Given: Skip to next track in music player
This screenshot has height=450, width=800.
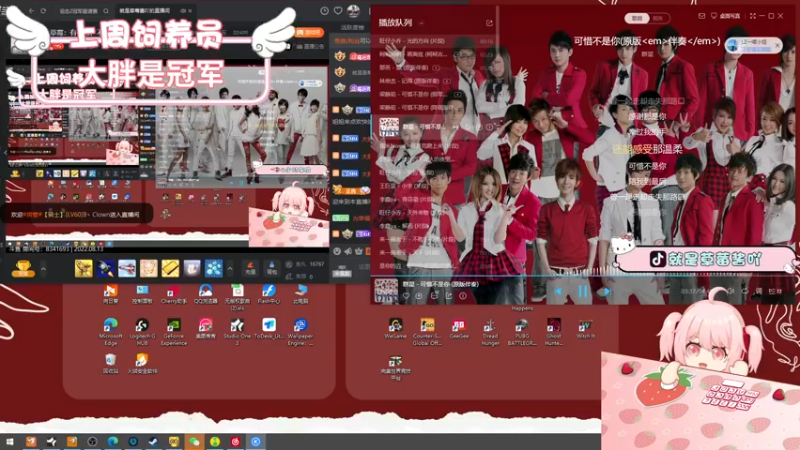Looking at the screenshot, I should (x=607, y=291).
